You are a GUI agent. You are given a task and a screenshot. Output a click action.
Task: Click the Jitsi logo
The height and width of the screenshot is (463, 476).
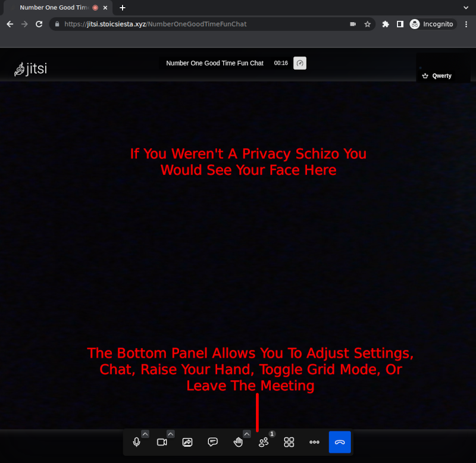[30, 67]
